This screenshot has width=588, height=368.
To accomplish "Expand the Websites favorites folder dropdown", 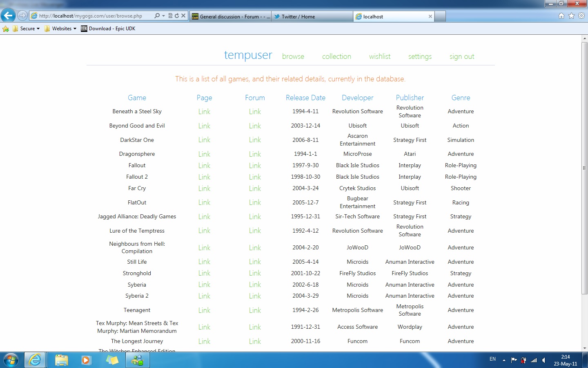I will coord(60,29).
